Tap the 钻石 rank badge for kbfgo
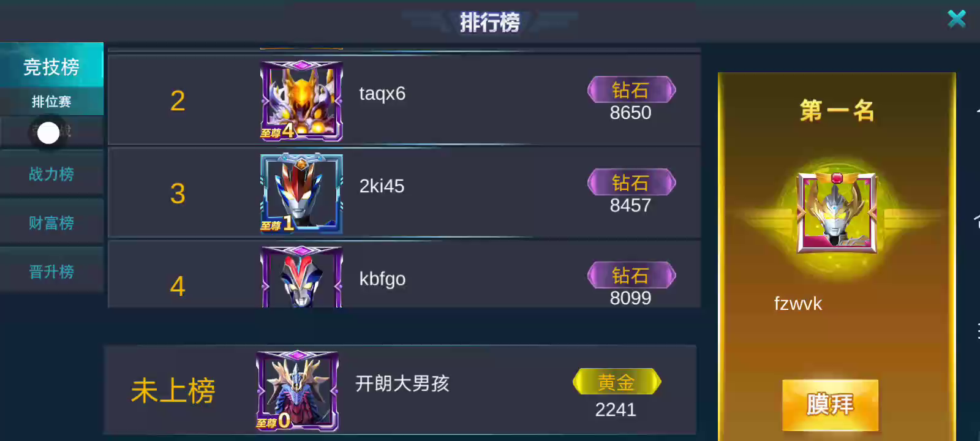This screenshot has width=980, height=441. pos(631,275)
